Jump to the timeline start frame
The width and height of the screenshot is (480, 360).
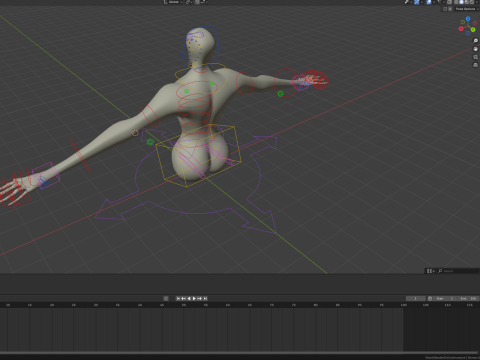178,298
